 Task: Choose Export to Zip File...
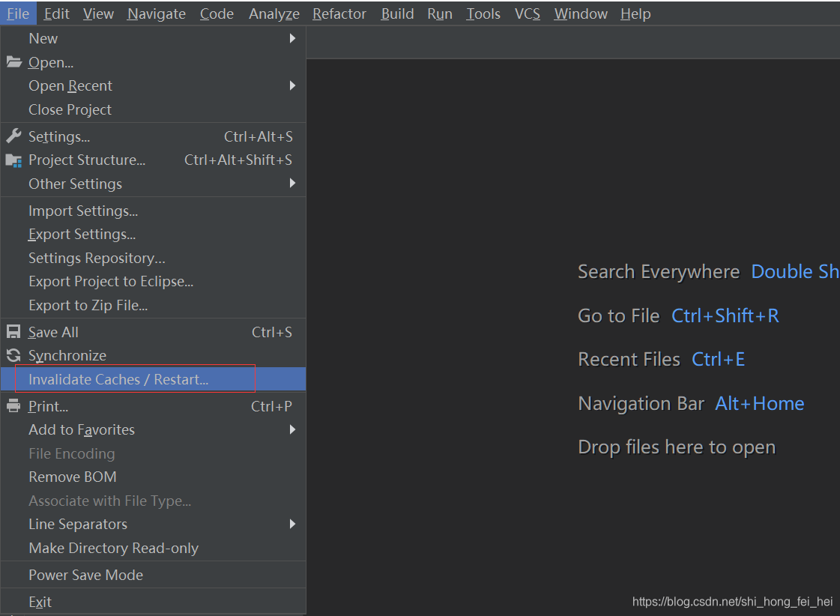point(153,305)
